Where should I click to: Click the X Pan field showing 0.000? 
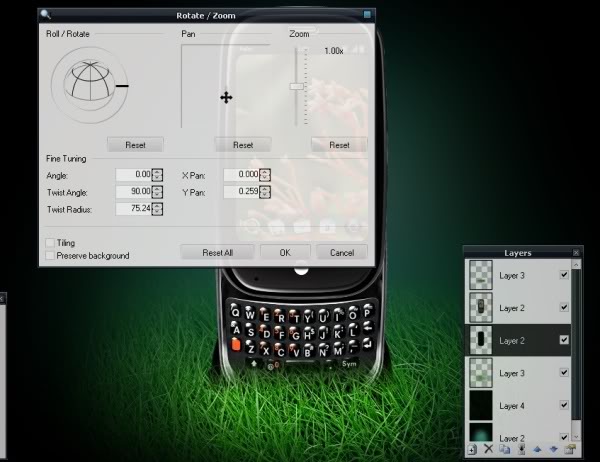click(242, 175)
